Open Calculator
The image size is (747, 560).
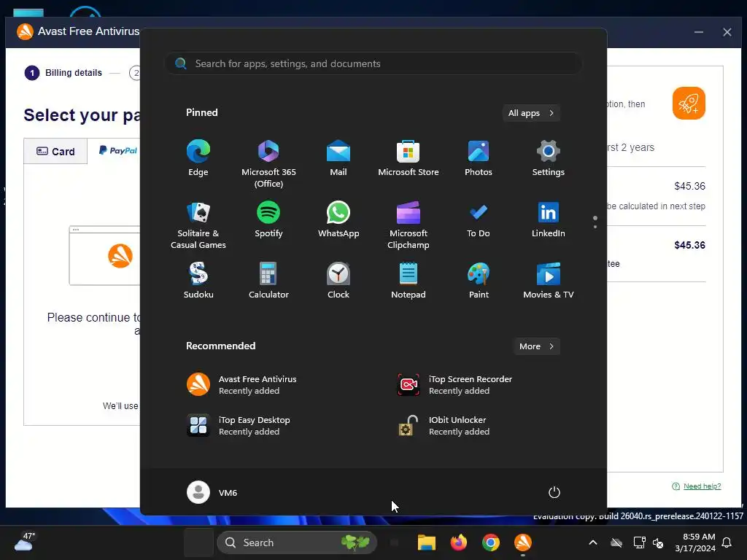click(268, 281)
